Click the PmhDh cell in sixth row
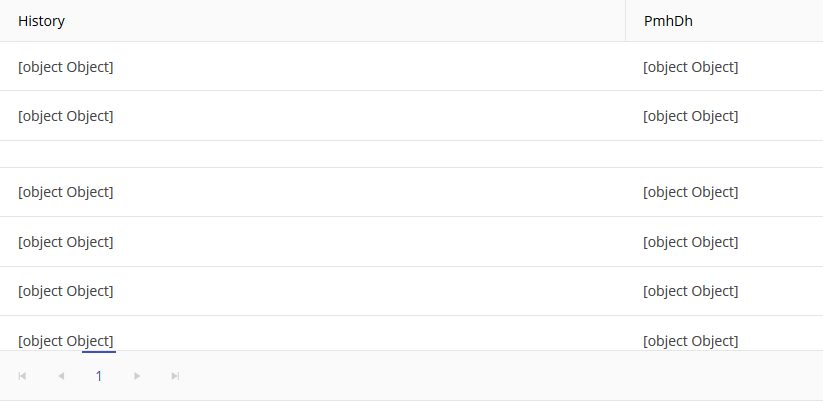823x403 pixels. (691, 291)
